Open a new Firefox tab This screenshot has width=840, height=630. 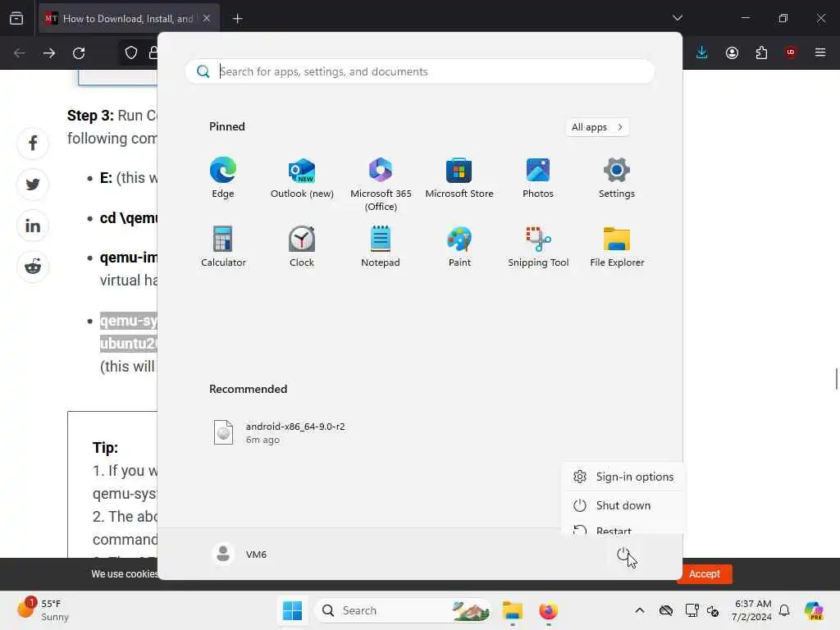(237, 19)
